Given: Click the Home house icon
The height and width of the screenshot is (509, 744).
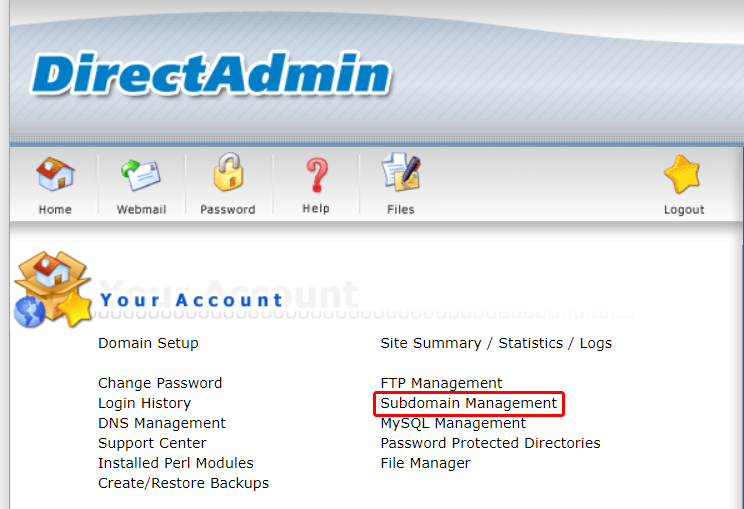Looking at the screenshot, I should tap(55, 177).
